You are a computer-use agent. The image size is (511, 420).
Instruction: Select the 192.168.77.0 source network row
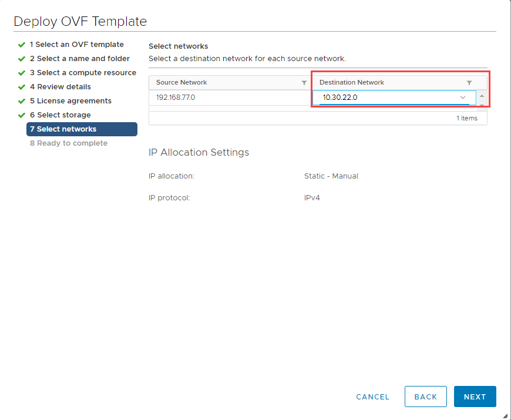click(x=176, y=98)
